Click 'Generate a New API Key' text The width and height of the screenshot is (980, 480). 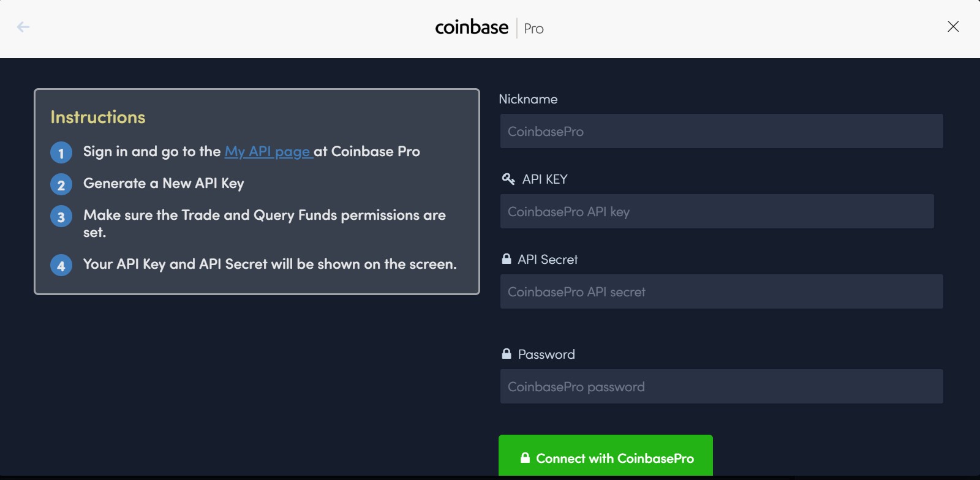point(164,183)
